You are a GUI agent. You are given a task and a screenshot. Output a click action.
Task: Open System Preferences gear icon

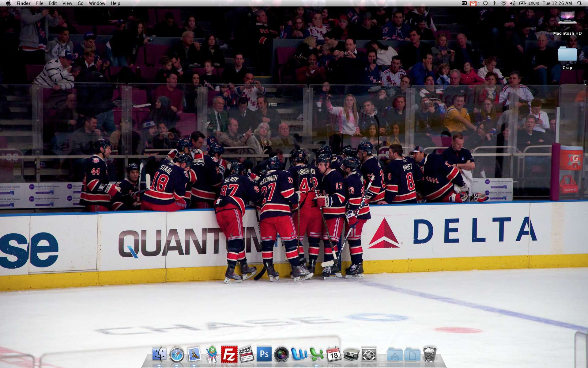pos(369,355)
